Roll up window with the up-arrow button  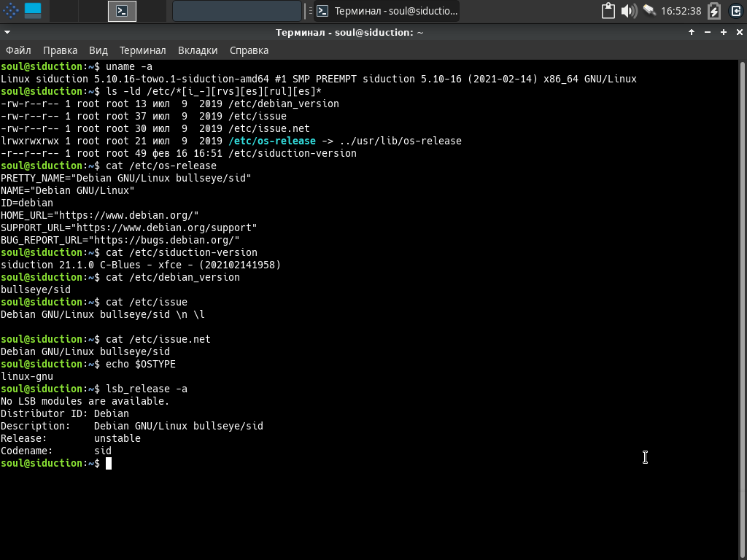click(692, 32)
